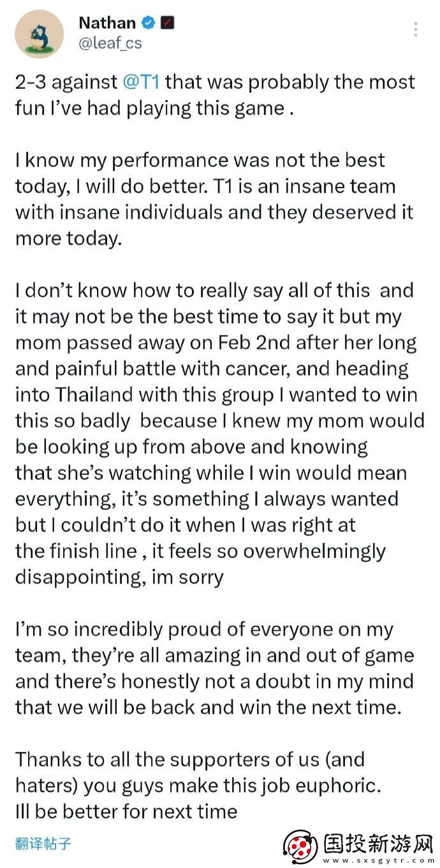Open Nathan's profile avatar picture
This screenshot has height=868, width=440.
tap(39, 34)
